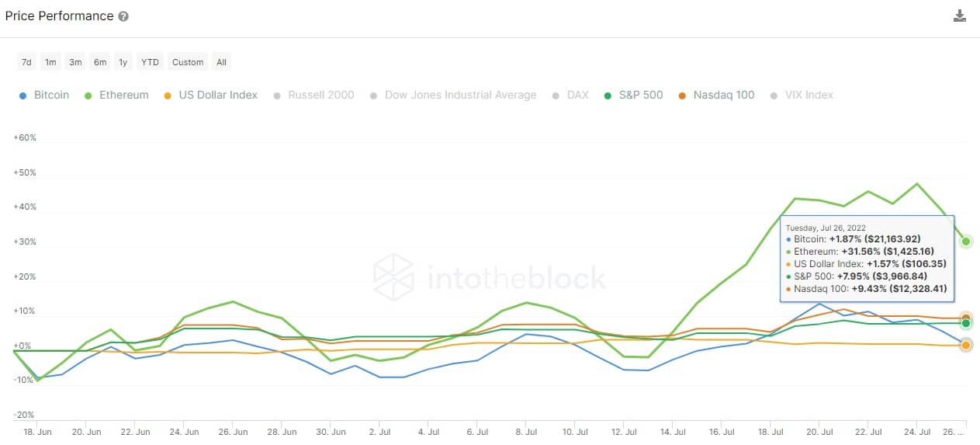Click the +30% y-axis label
980x445 pixels.
coord(26,242)
